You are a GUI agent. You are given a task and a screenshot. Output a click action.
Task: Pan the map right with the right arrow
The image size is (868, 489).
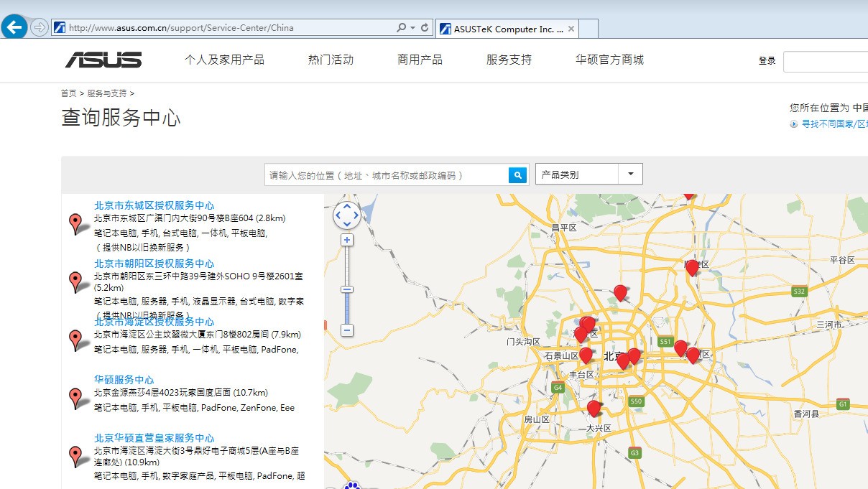point(356,215)
